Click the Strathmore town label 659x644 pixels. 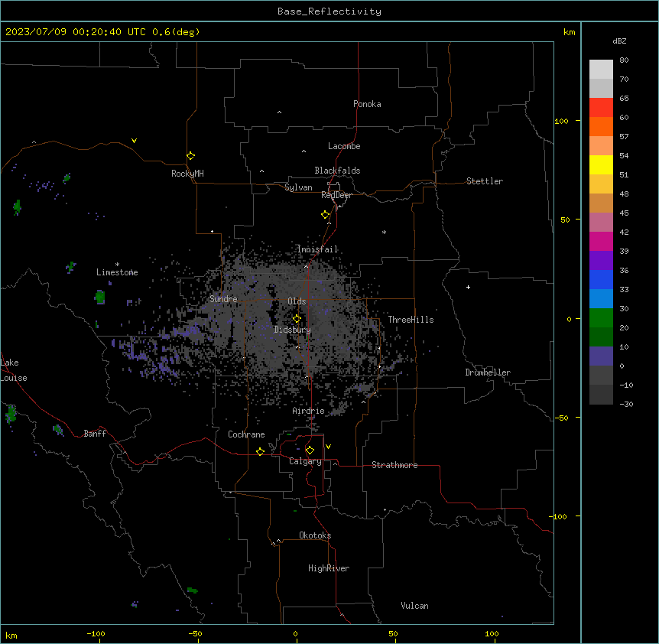pyautogui.click(x=394, y=465)
